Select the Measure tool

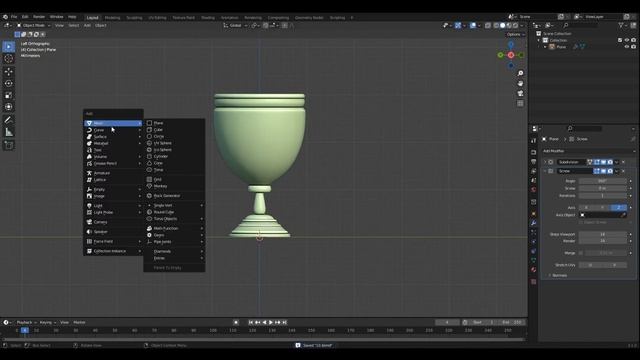pos(9,132)
